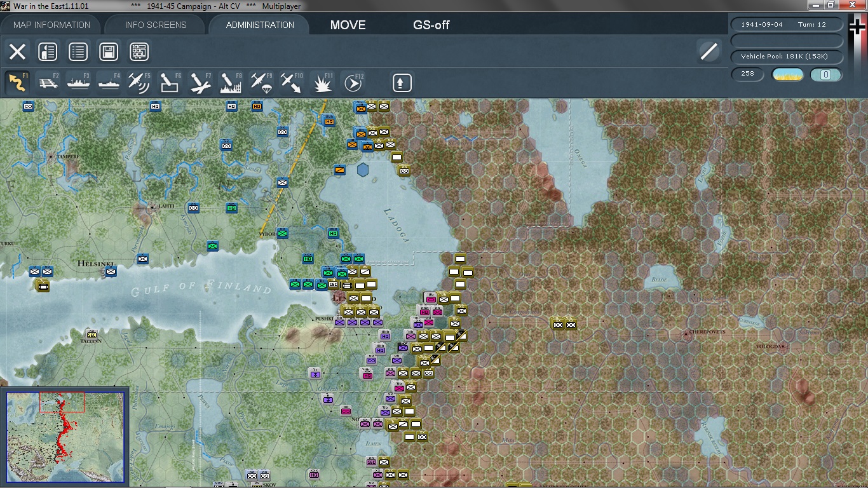The width and height of the screenshot is (868, 488).
Task: Open the commander's report icon
Action: click(48, 51)
